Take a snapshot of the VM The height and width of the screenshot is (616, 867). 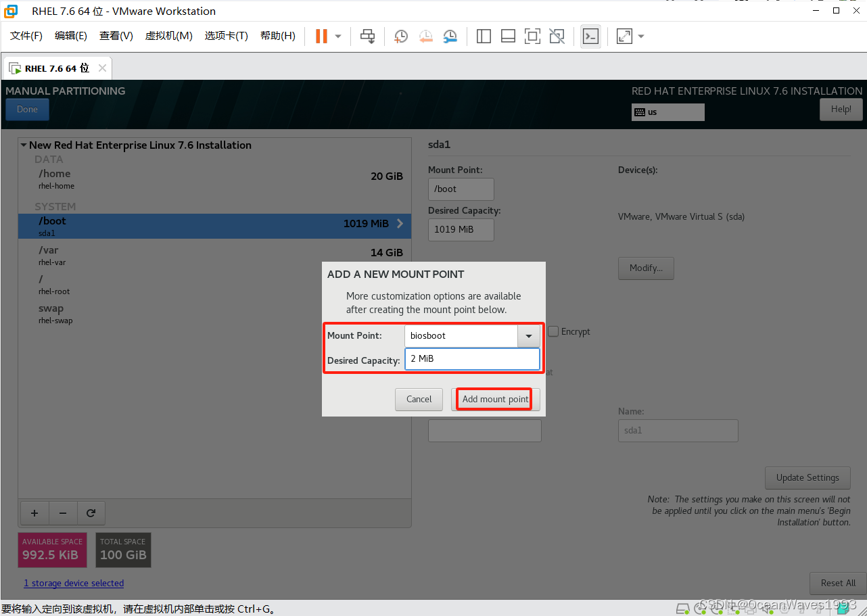[401, 36]
